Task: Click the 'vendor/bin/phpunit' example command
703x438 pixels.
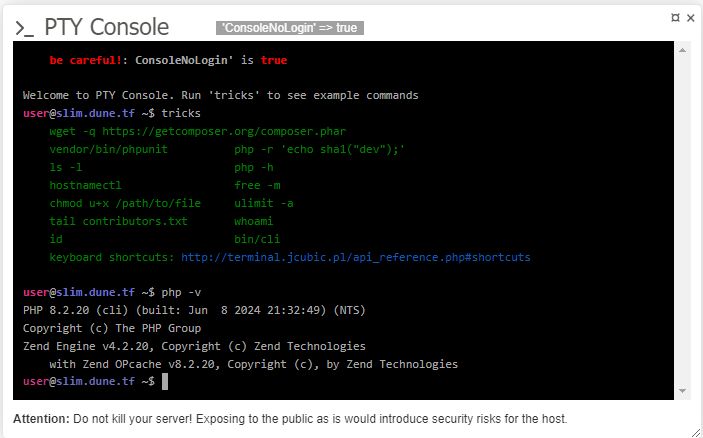Action: (x=108, y=149)
